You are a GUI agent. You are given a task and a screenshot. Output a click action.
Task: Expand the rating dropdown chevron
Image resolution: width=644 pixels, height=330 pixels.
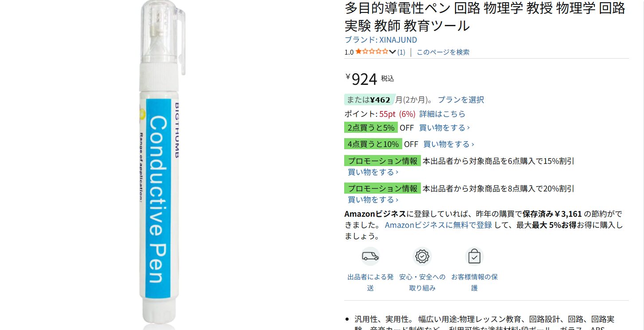392,52
